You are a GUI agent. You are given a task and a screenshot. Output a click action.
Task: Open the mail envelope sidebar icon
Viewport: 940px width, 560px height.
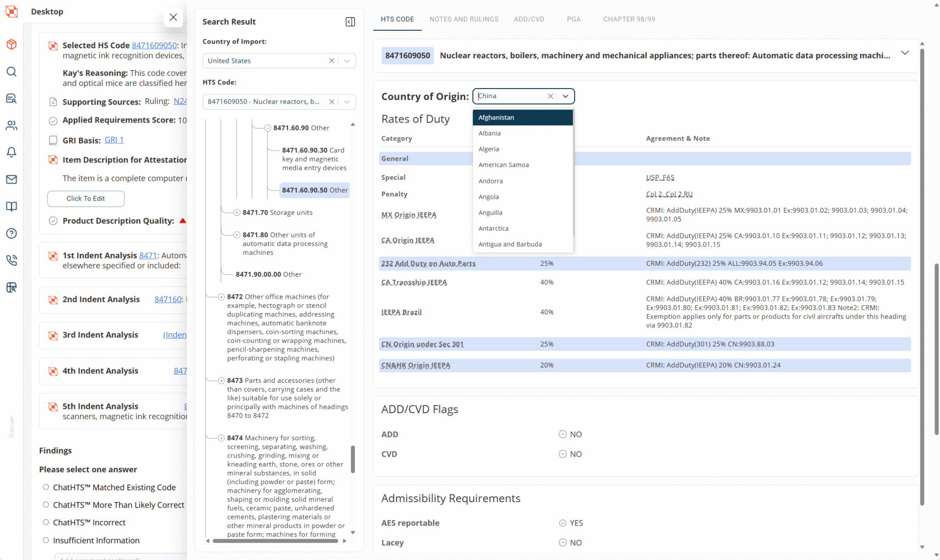click(11, 179)
